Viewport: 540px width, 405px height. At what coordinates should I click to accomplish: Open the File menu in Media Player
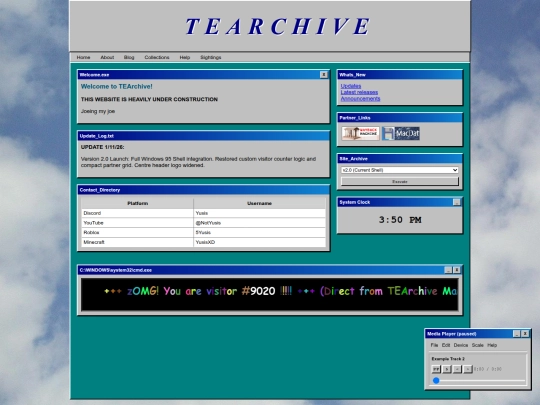point(434,345)
